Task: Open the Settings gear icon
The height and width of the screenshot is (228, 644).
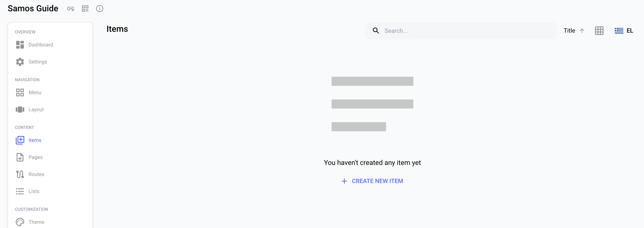Action: click(20, 62)
